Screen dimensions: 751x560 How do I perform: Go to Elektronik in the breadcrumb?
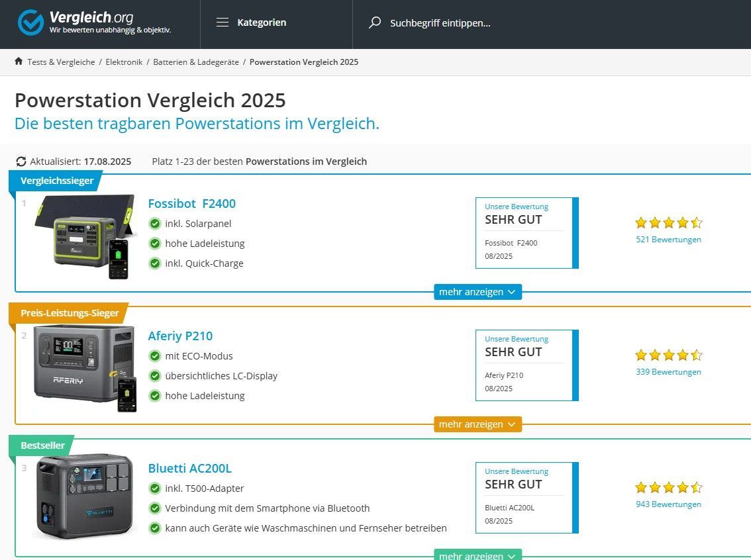(x=124, y=62)
